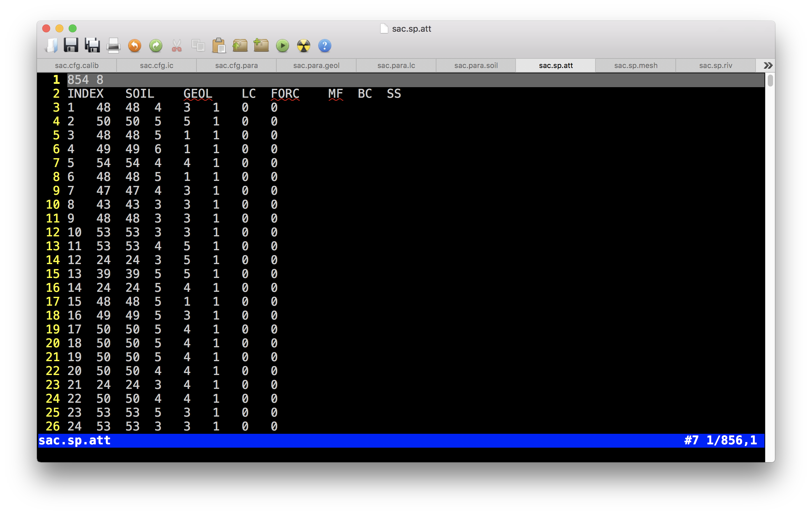Undo with the orange arrow icon
This screenshot has width=812, height=515.
pos(135,46)
